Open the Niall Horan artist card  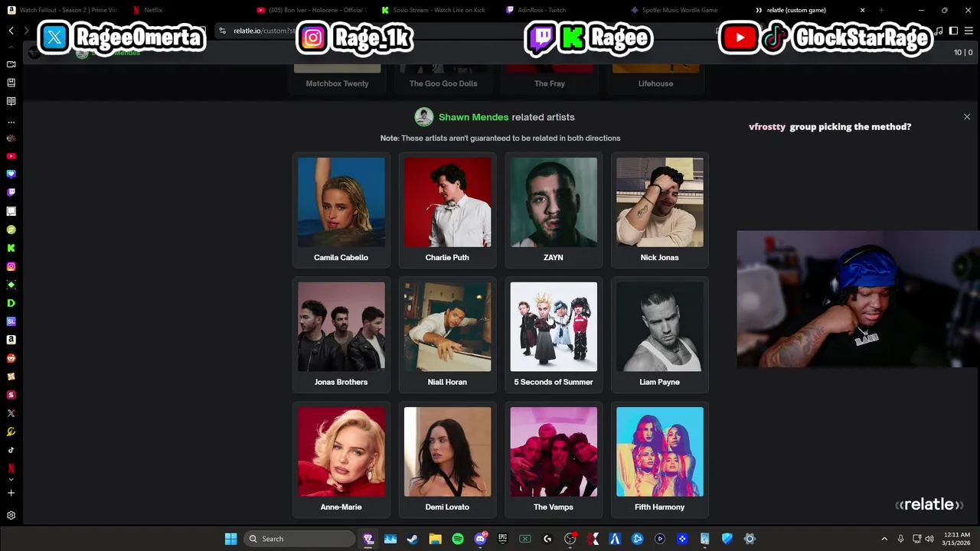(447, 334)
